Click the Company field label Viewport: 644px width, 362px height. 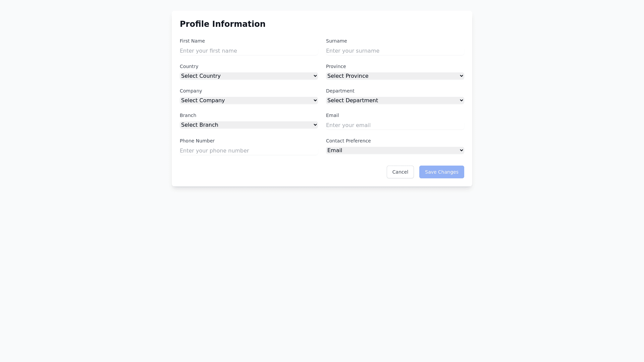(x=191, y=91)
